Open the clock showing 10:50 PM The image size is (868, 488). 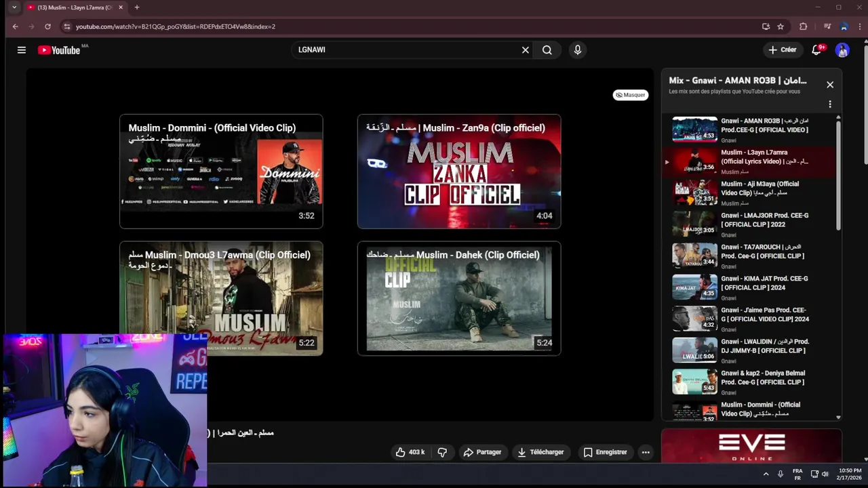[x=850, y=474]
